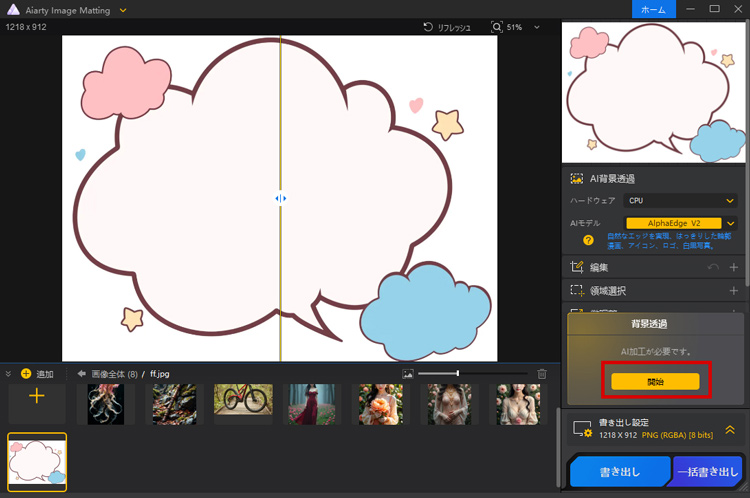Screen dimensions: 750x498
Task: Click PNG (RGBA) [8 bits] format text
Action: (x=677, y=435)
